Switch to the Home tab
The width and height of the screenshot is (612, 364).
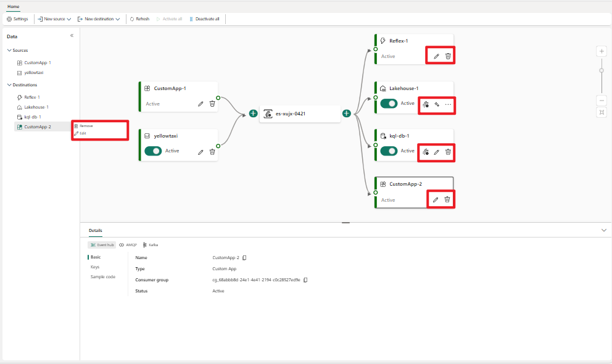(14, 7)
